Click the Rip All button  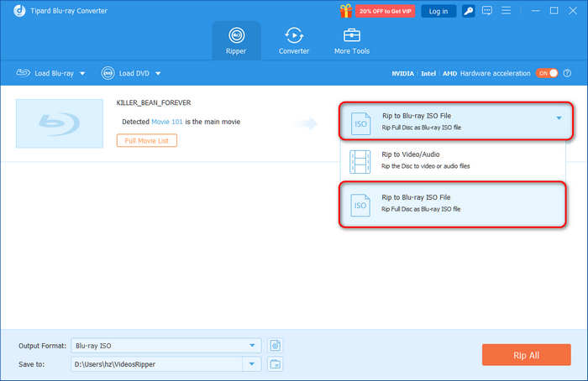point(527,355)
